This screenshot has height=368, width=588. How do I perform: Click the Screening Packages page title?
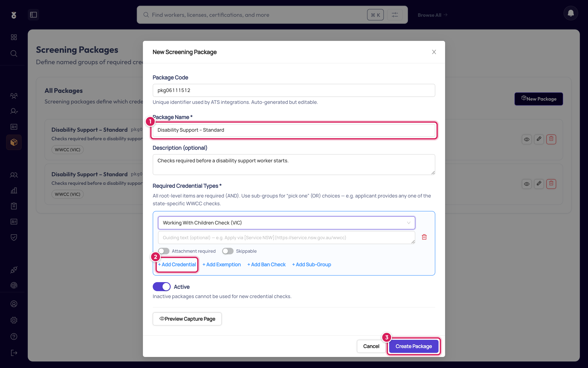[x=77, y=50]
